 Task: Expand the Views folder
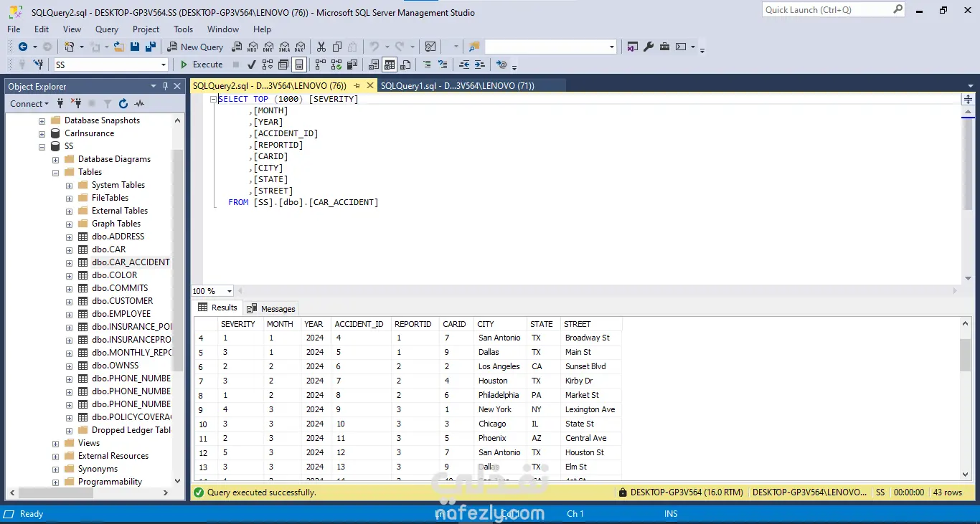pos(55,443)
